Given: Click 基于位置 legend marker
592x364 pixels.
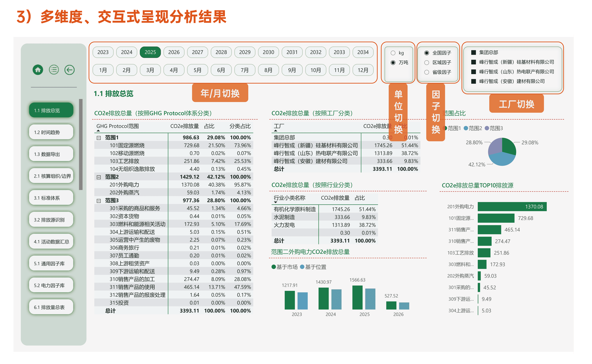Looking at the screenshot, I should click(x=302, y=267).
